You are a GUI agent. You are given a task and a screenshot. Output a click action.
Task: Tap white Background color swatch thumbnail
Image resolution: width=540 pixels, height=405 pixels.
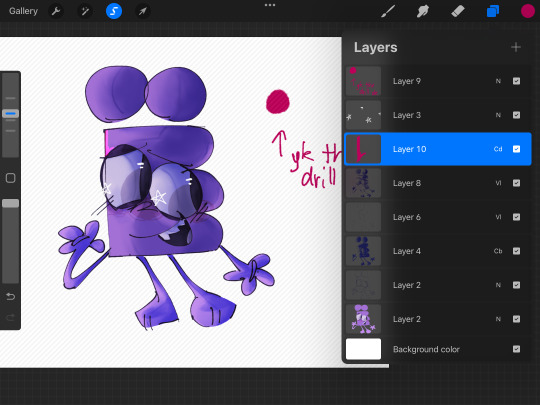click(363, 349)
